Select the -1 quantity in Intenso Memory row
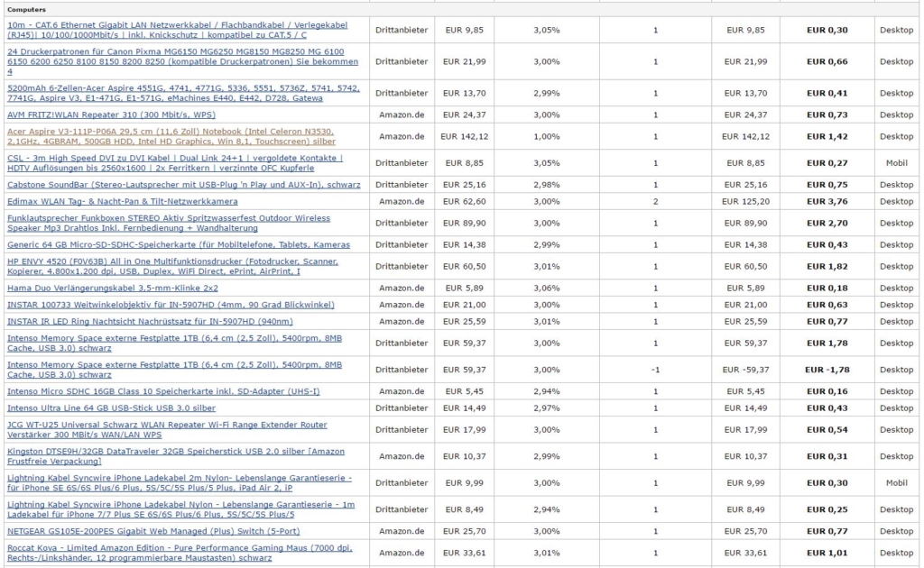The width and height of the screenshot is (924, 568). 655,370
